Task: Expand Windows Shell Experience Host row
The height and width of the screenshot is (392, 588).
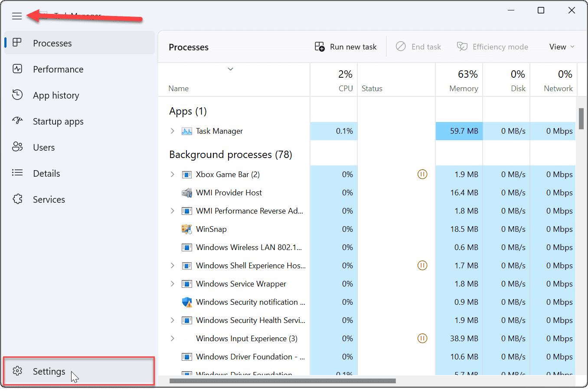Action: coord(173,266)
